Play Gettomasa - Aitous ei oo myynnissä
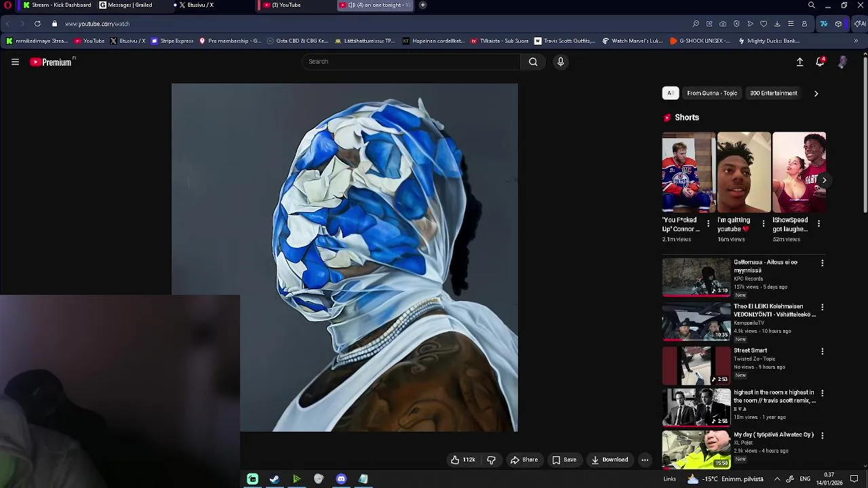Screen dimensions: 868x488 696,277
